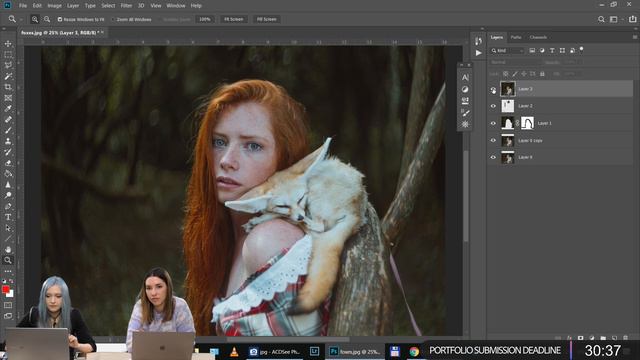The width and height of the screenshot is (640, 360).
Task: Filter layers by text type
Action: (552, 50)
